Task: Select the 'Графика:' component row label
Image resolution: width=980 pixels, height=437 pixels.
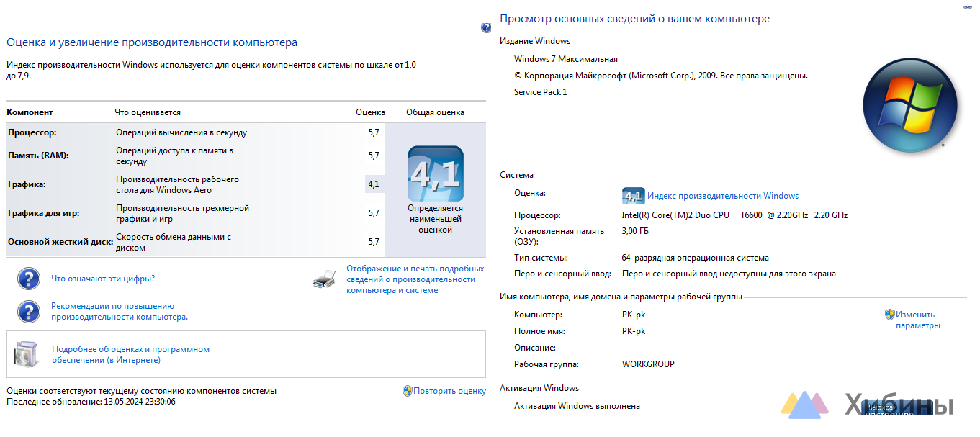Action: (27, 184)
